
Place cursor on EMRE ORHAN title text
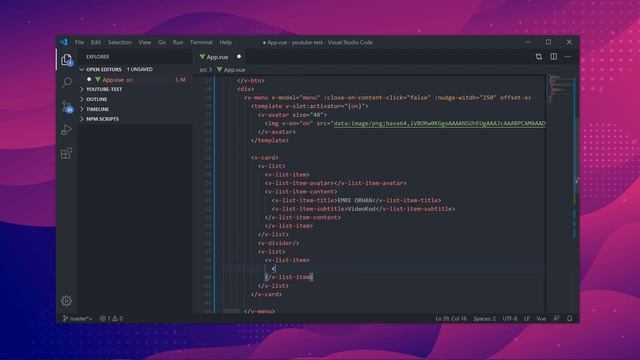coord(355,200)
